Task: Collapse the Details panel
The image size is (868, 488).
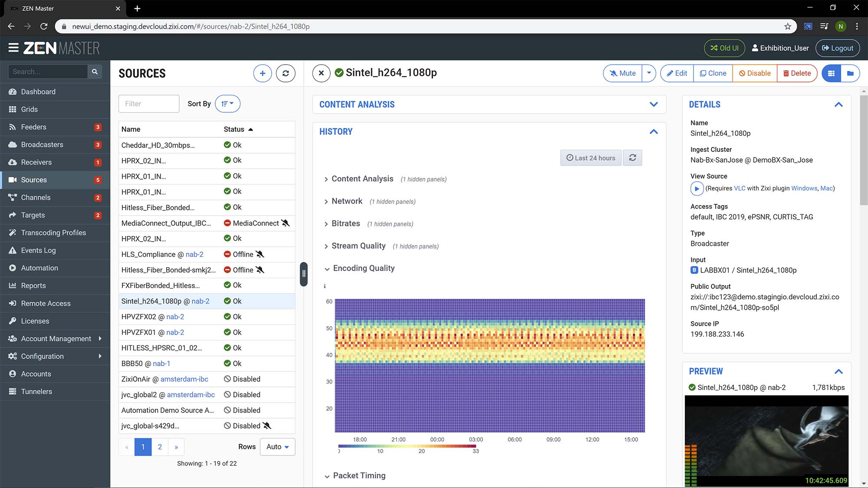Action: [838, 105]
